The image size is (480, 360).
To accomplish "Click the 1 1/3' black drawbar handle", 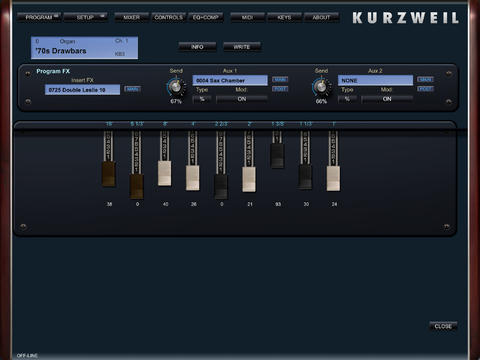I will [x=305, y=177].
